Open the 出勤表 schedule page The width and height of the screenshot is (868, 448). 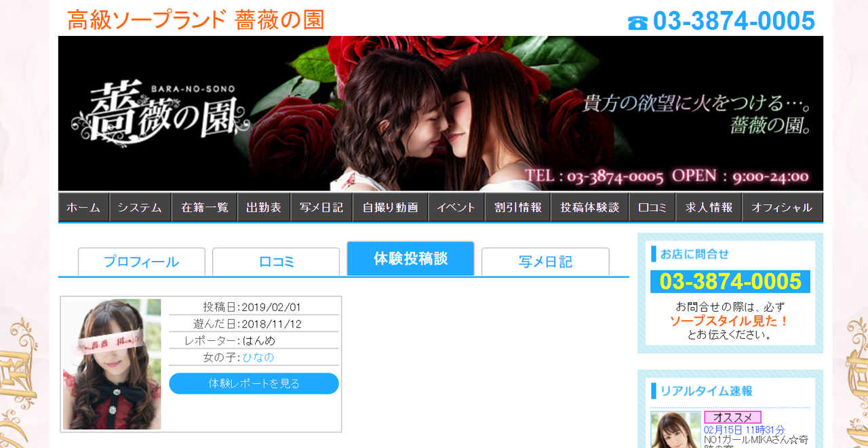pos(264,207)
